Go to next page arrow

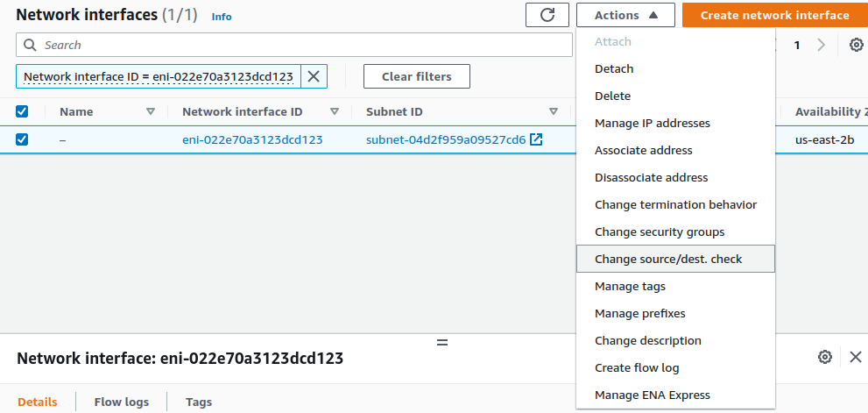821,45
